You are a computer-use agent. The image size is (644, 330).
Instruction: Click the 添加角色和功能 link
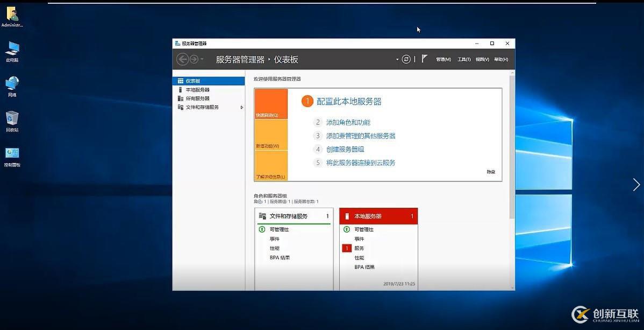click(x=348, y=122)
